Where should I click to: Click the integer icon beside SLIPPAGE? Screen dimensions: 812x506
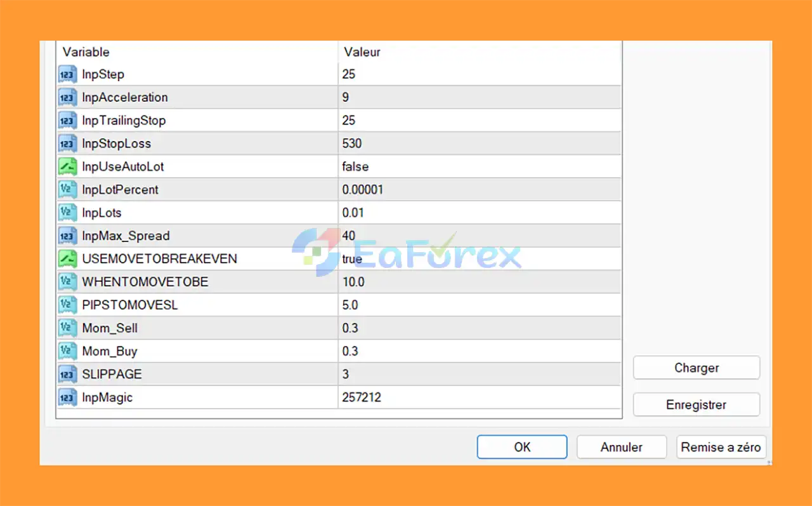pos(68,374)
